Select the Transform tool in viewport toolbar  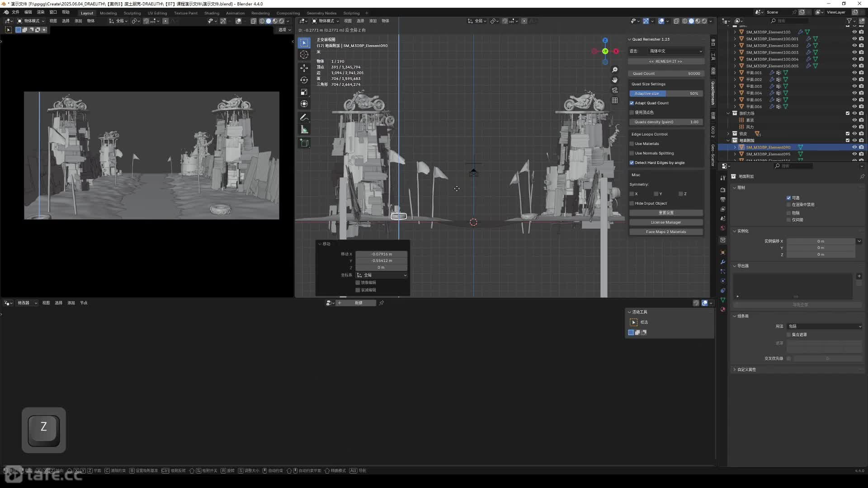pyautogui.click(x=304, y=104)
